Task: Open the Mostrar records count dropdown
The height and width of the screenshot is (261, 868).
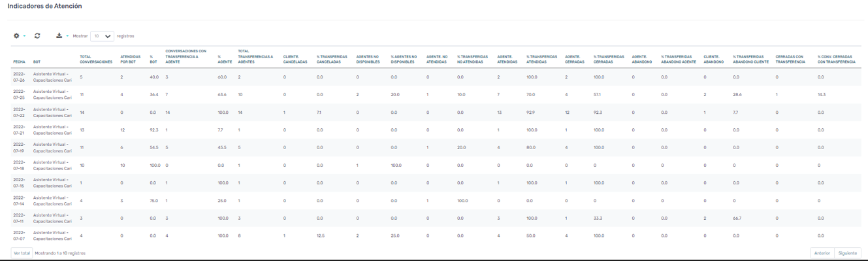Action: pos(102,36)
